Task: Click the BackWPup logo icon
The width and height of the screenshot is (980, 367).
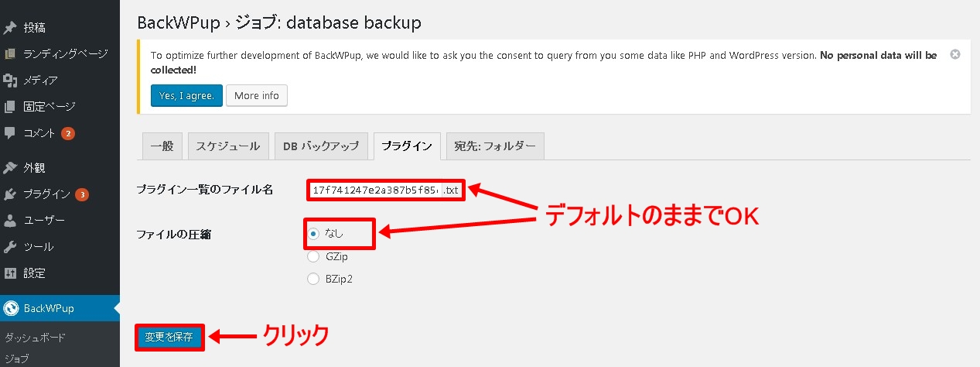Action: tap(11, 308)
